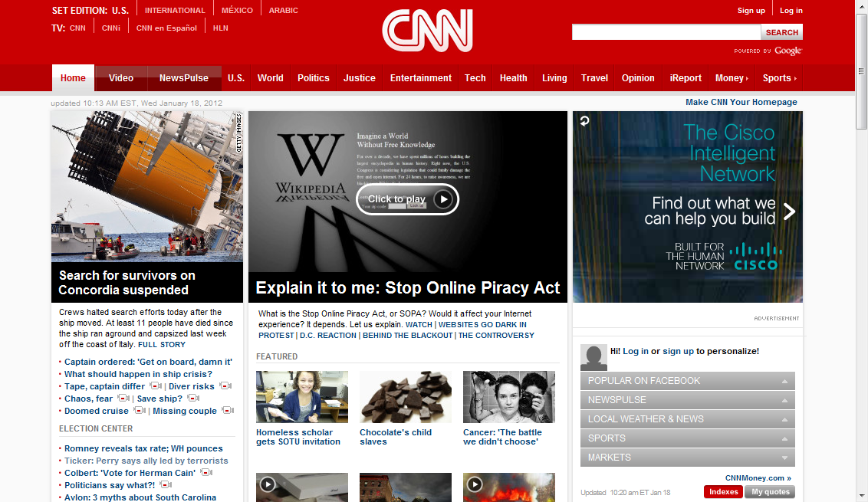
Task: Click the CNN logo
Action: pyautogui.click(x=427, y=31)
